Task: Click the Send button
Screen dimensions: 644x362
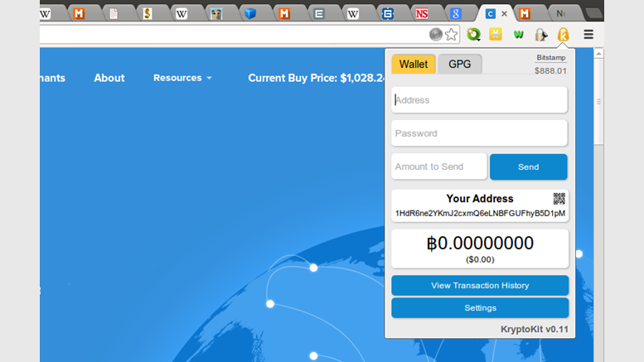Action: click(528, 167)
